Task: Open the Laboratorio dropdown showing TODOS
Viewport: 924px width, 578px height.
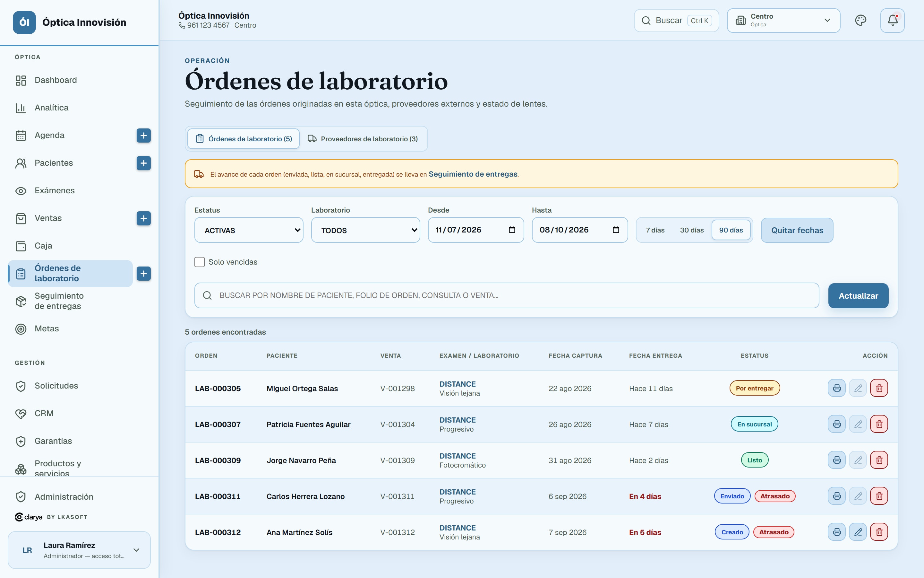Action: tap(366, 230)
